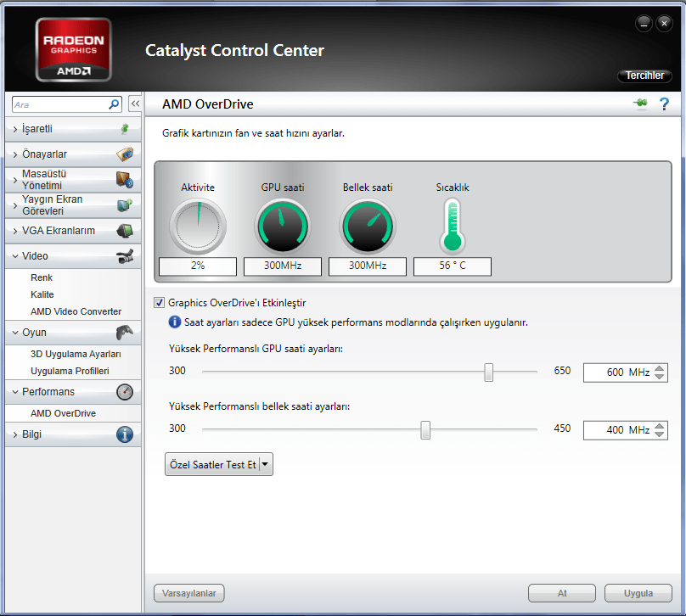Click the GPU saati clock gauge
The height and width of the screenshot is (616, 686).
tap(283, 226)
